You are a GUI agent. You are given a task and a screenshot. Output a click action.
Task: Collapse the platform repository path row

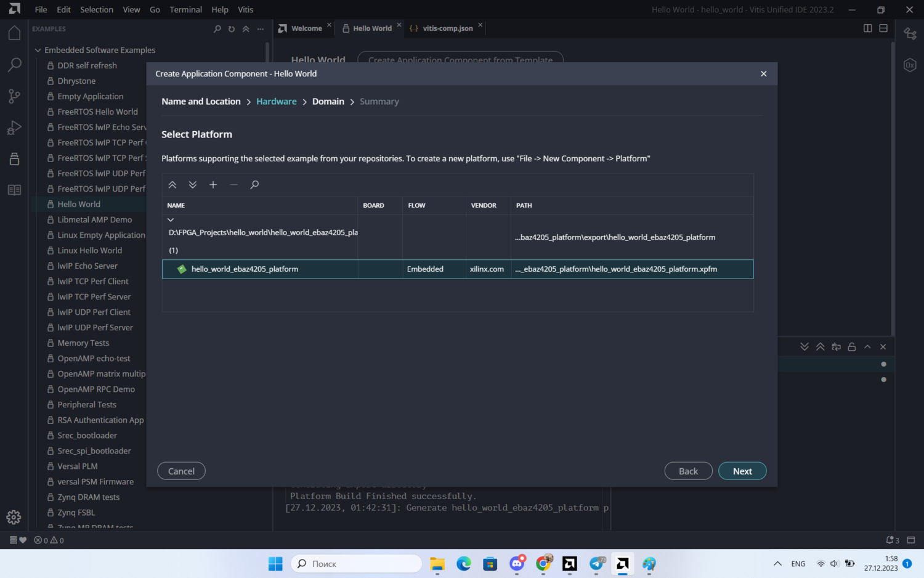coord(171,220)
